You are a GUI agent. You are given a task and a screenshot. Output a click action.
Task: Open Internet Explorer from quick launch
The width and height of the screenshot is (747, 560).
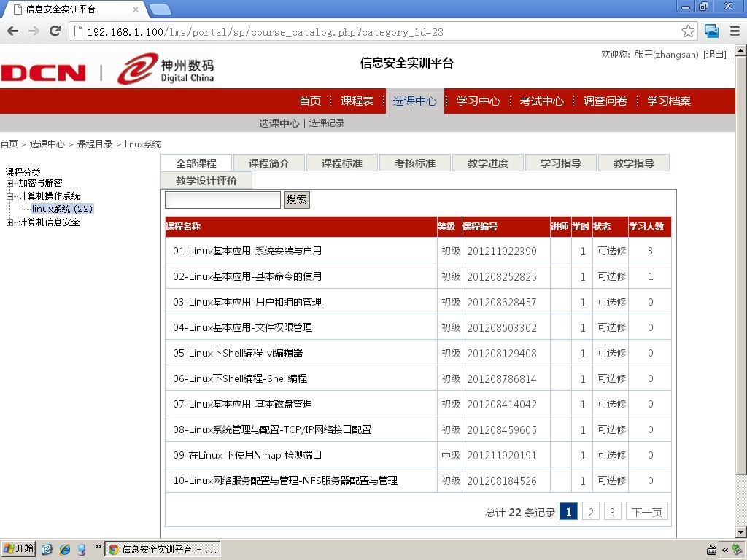[64, 550]
